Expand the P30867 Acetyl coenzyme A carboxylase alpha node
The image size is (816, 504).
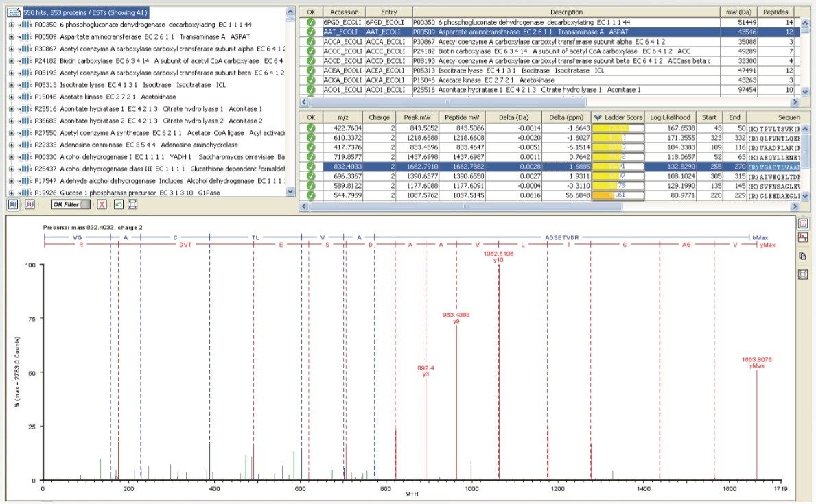(x=12, y=49)
